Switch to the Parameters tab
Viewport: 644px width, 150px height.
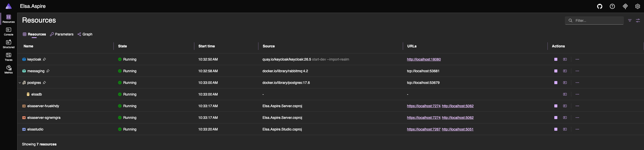(x=62, y=34)
